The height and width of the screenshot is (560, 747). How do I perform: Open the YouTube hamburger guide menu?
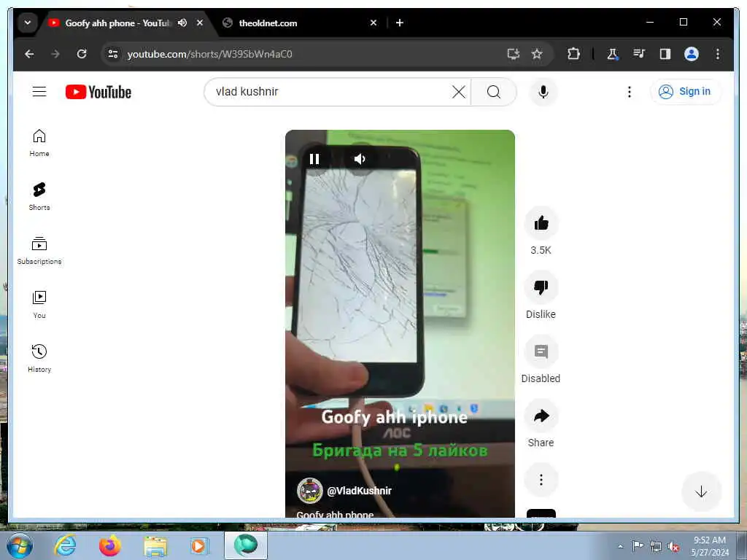pyautogui.click(x=39, y=91)
